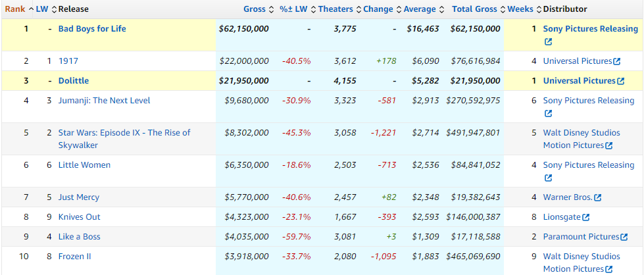Sort table by Rank header
Viewport: 644px width, 275px height.
coord(14,9)
